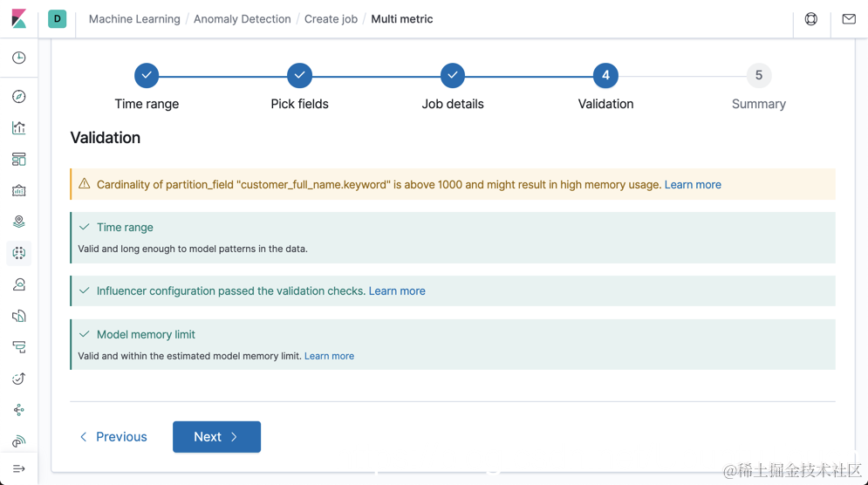Open Discover via the compass icon
The width and height of the screenshot is (868, 485).
(x=18, y=97)
